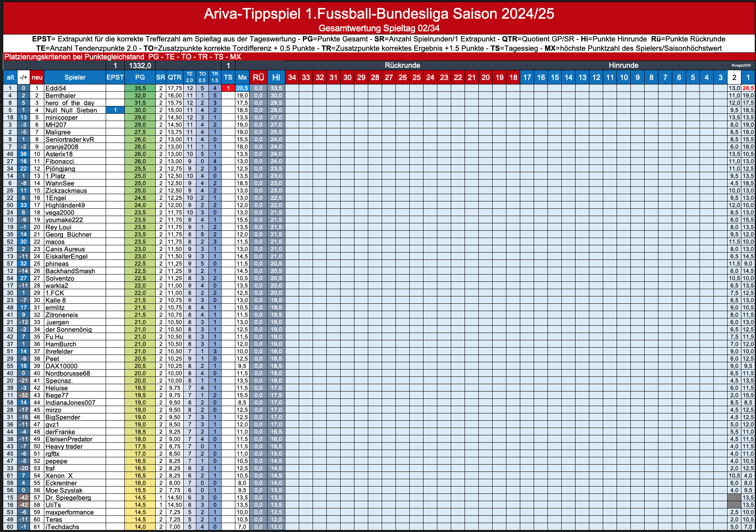The height and width of the screenshot is (532, 756).
Task: Select the player name 'youmake222'
Action: (64, 220)
